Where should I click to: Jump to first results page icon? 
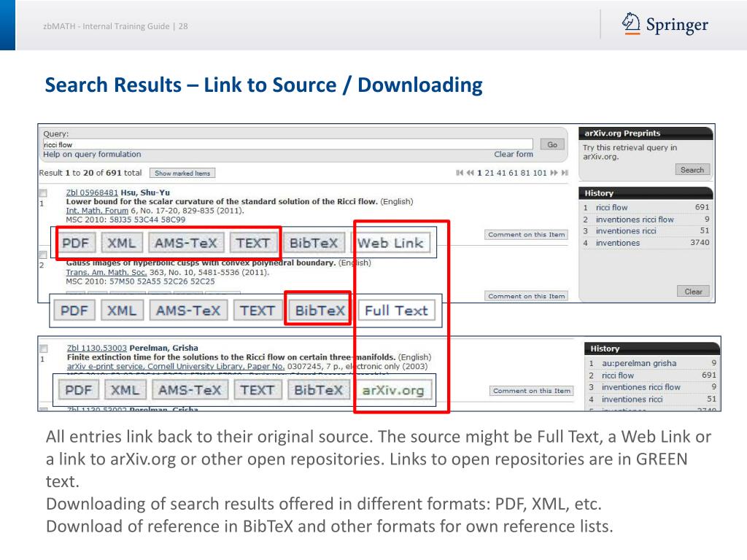[x=460, y=173]
